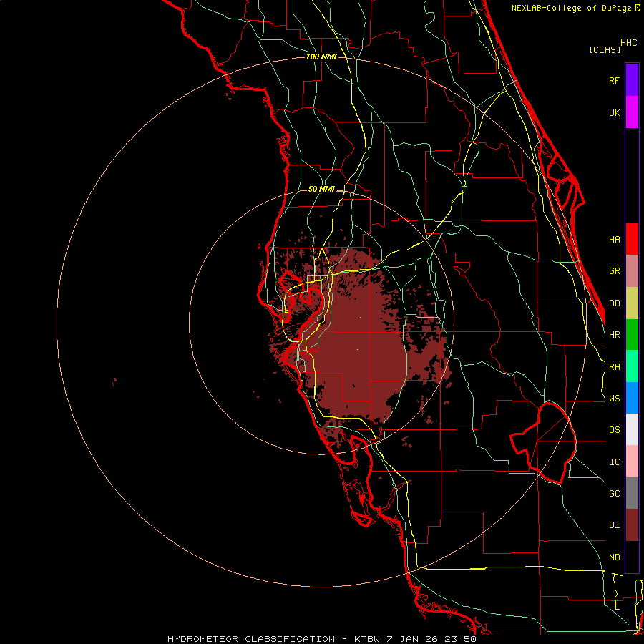Select the GC gray legend swatch

(632, 493)
